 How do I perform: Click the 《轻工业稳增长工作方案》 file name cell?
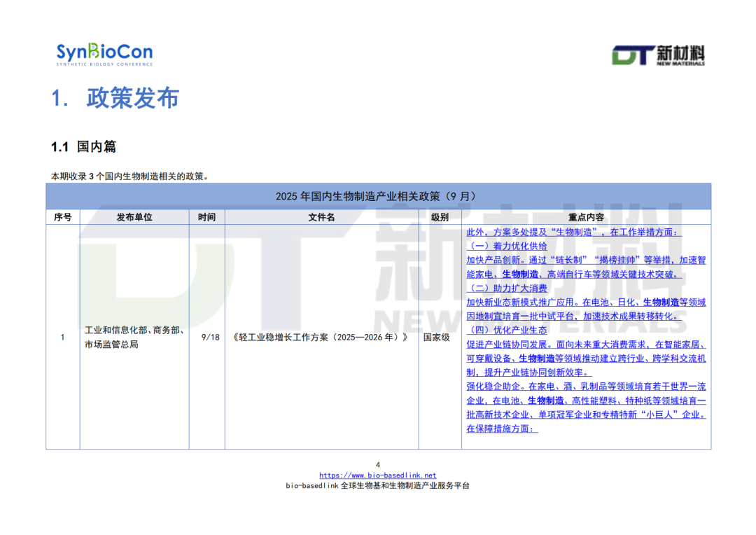click(321, 338)
